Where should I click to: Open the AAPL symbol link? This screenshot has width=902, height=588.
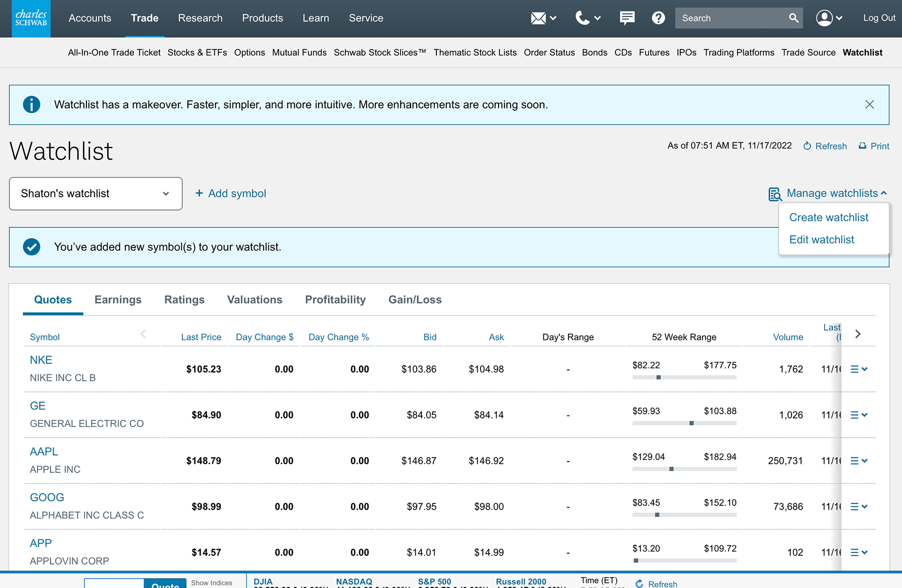tap(44, 452)
